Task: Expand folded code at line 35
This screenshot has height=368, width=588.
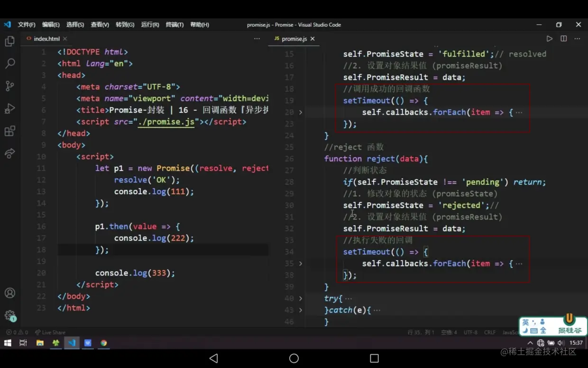Action: coord(301,264)
